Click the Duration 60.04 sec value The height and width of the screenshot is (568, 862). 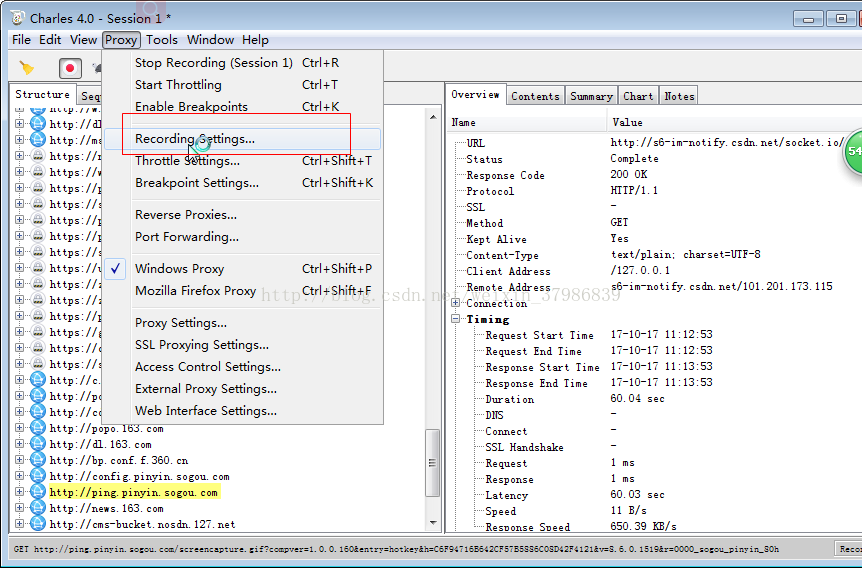point(637,398)
